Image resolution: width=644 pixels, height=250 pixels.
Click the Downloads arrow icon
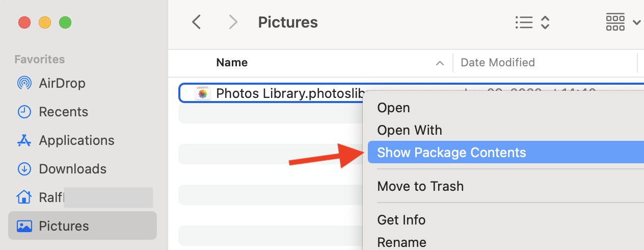[x=24, y=168]
